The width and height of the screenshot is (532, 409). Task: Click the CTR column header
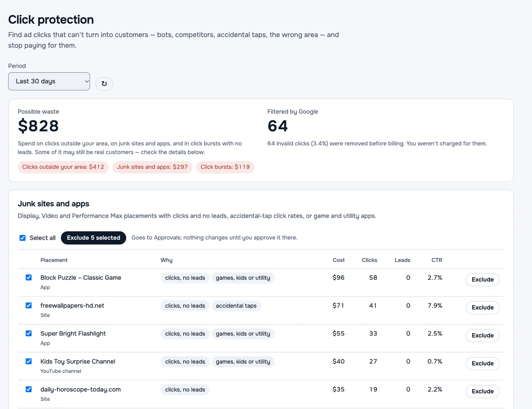pyautogui.click(x=437, y=260)
